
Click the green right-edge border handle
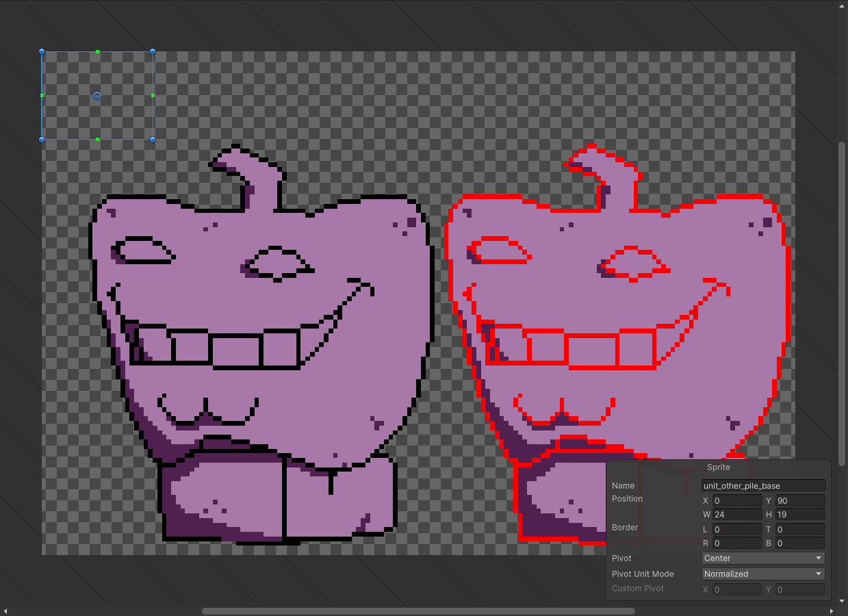tap(153, 96)
